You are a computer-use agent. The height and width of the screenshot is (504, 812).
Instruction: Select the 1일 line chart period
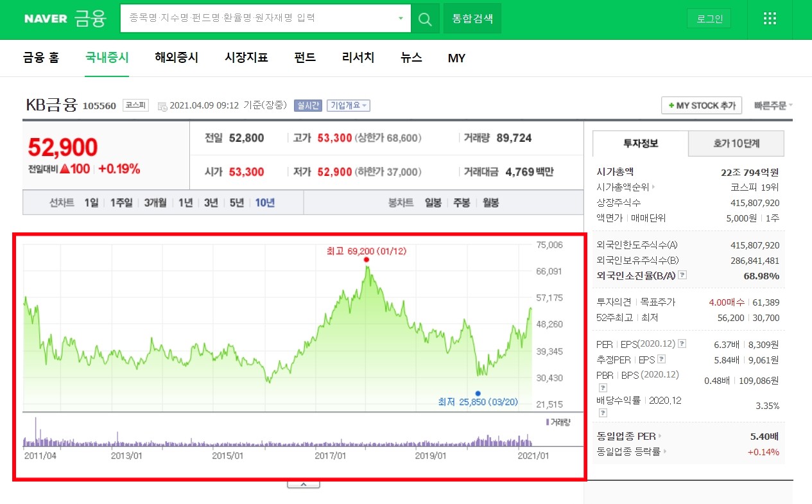[x=91, y=203]
